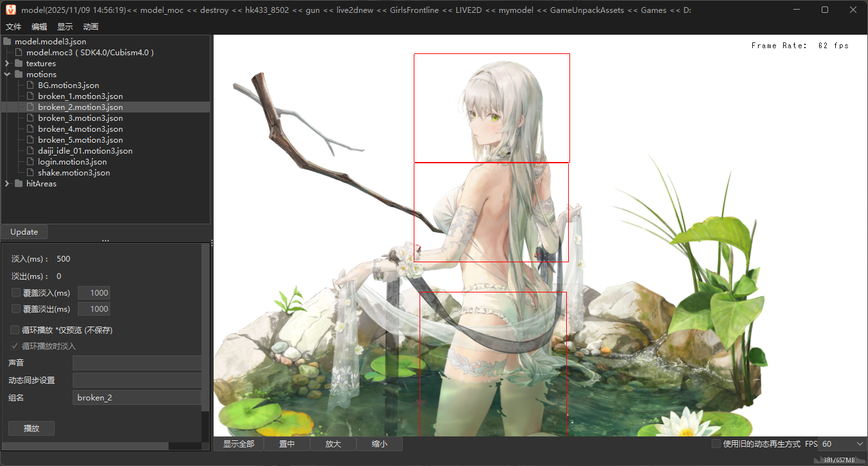Collapse the motions folder
Viewport: 868px width, 466px height.
pyautogui.click(x=7, y=74)
